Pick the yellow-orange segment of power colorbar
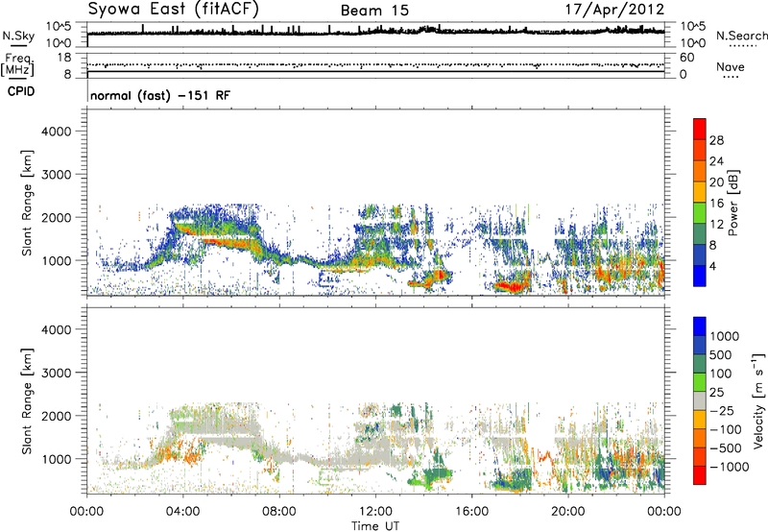768x532 pixels. pos(700,192)
